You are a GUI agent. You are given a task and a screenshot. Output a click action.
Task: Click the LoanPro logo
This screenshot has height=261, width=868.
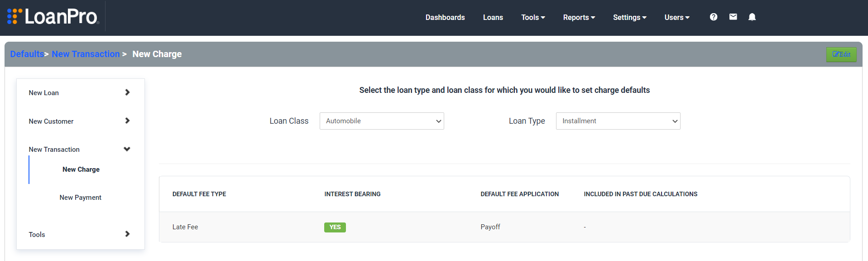tap(53, 16)
